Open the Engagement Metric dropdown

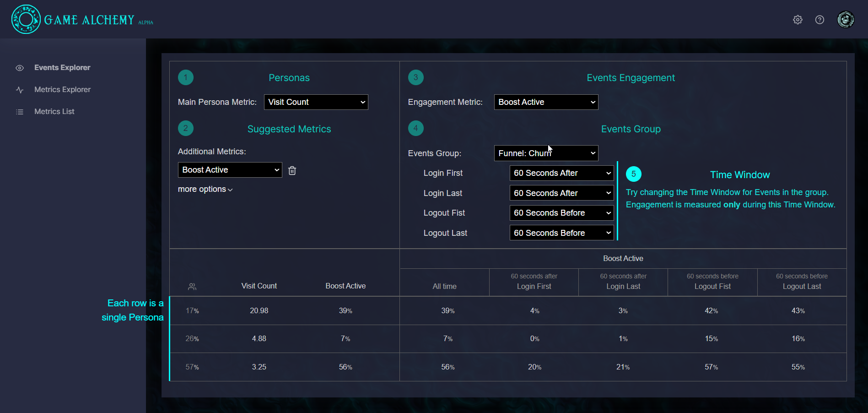(546, 102)
